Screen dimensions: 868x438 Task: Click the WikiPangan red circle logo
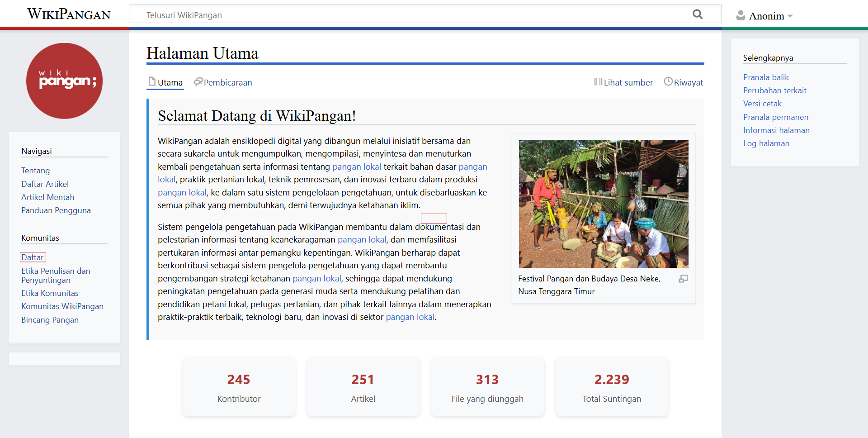64,81
